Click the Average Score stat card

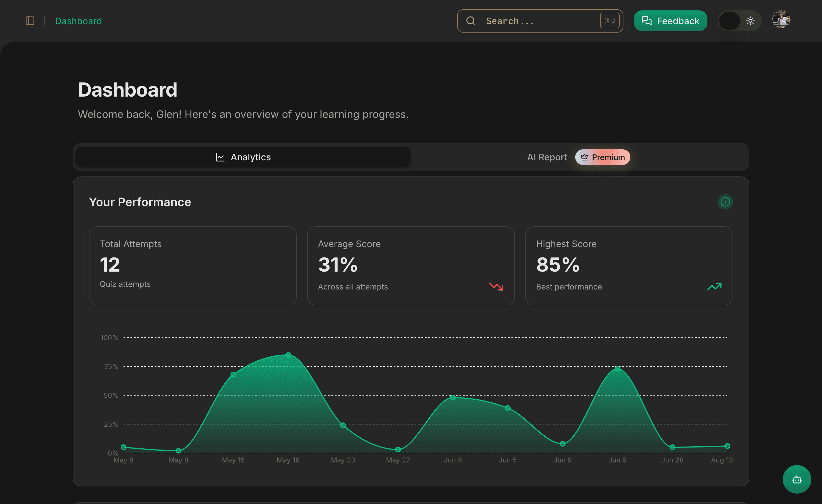point(411,266)
